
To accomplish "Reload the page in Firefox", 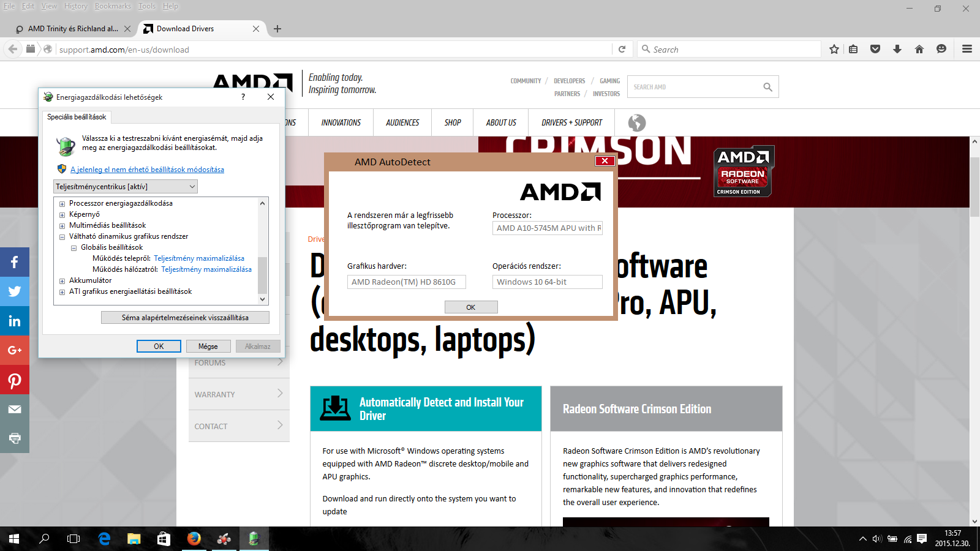I will (x=622, y=49).
